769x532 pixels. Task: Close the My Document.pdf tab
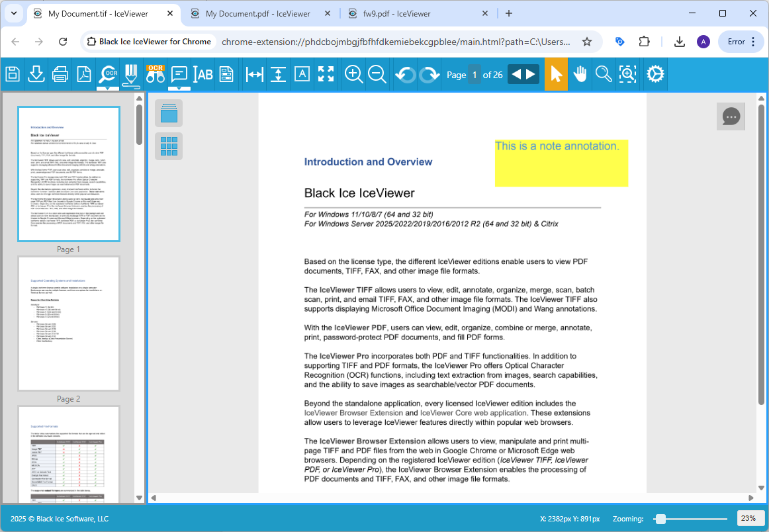pyautogui.click(x=328, y=14)
